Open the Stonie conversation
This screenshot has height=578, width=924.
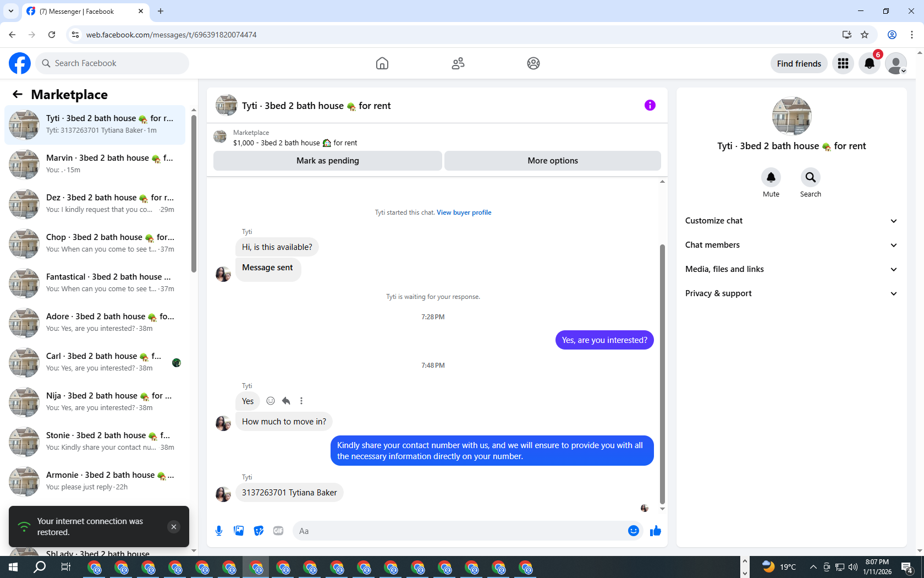tap(95, 441)
